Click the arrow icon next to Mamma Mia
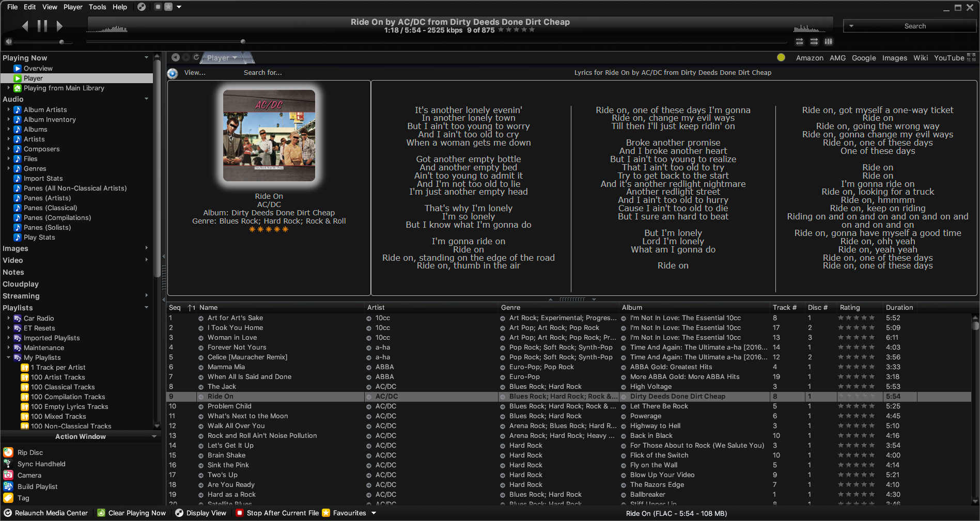980x521 pixels. point(201,367)
